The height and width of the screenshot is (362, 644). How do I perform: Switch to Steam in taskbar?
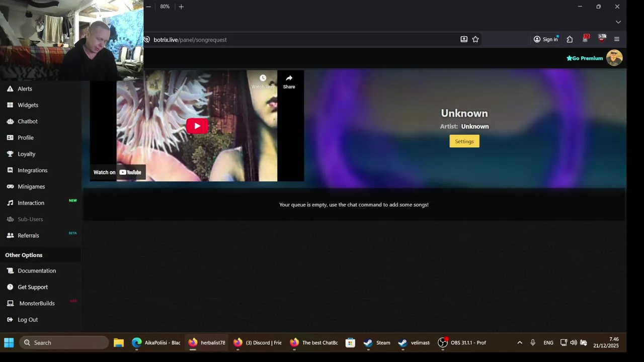[377, 343]
